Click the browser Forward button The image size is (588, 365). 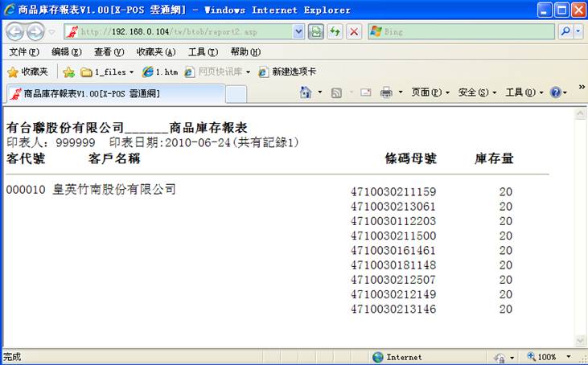(x=35, y=32)
